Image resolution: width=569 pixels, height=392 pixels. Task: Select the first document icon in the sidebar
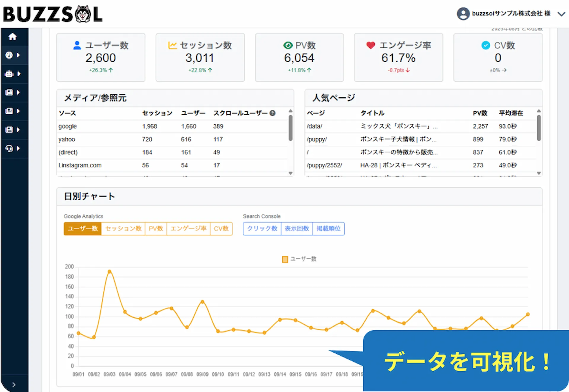[10, 92]
